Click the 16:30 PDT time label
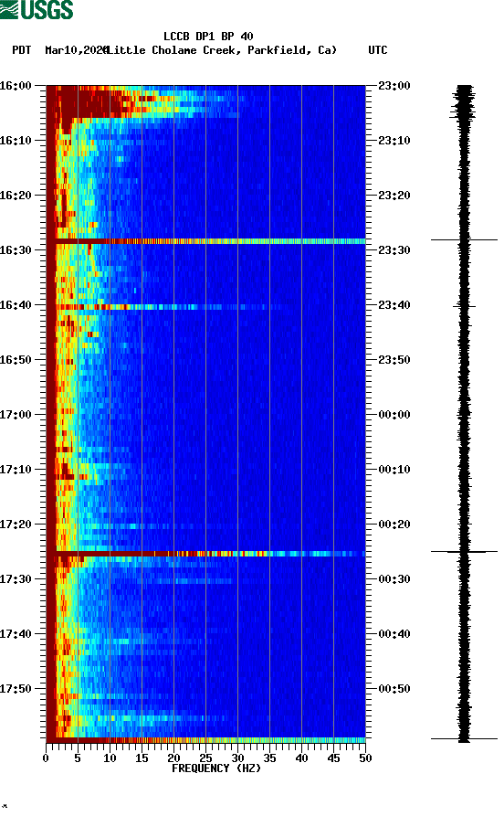This screenshot has width=504, height=816. coord(16,249)
